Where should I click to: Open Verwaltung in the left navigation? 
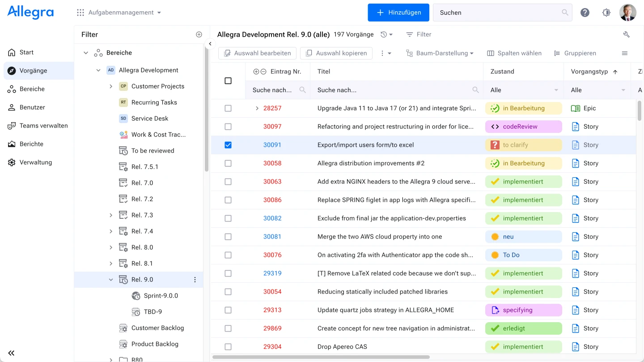pyautogui.click(x=35, y=162)
